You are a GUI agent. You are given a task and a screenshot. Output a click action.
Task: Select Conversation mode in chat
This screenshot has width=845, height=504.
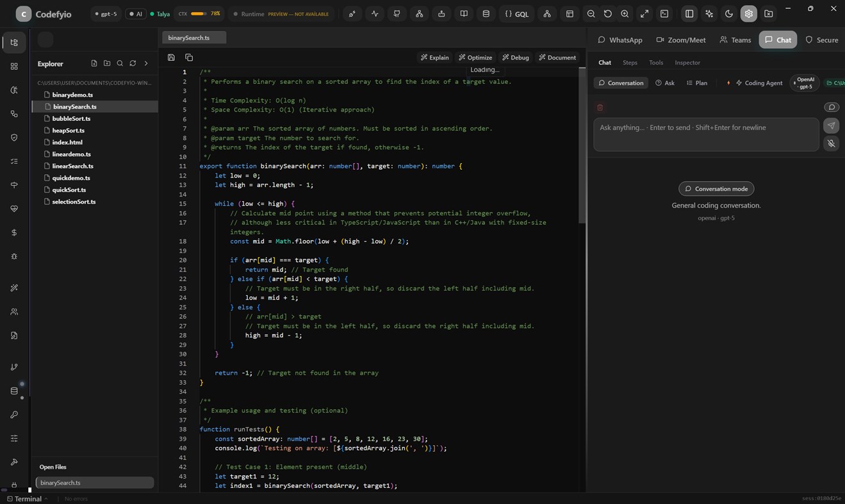tap(621, 83)
